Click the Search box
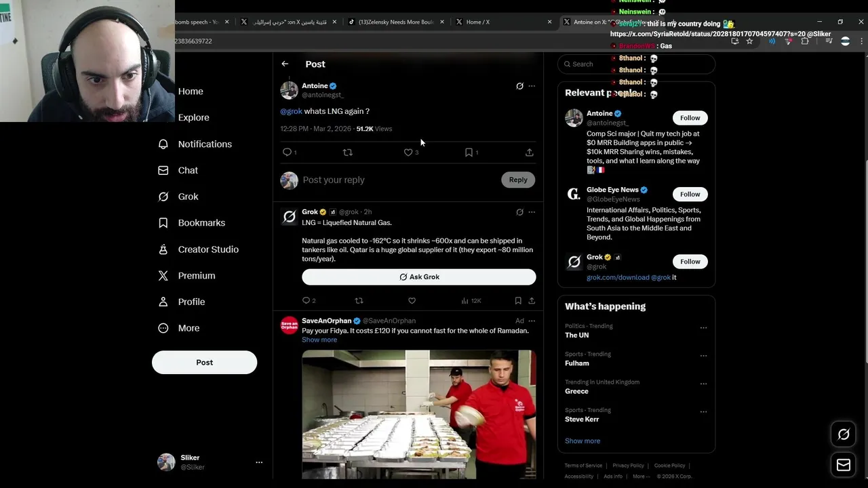 [636, 64]
